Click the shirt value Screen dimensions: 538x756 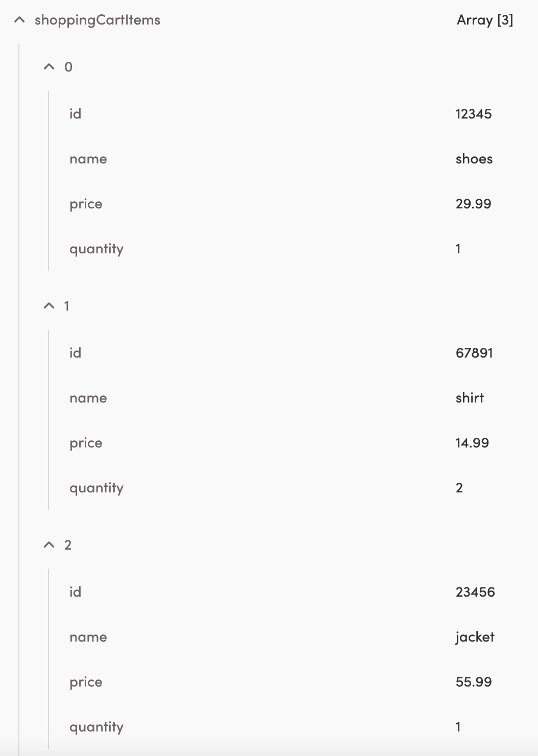point(470,398)
